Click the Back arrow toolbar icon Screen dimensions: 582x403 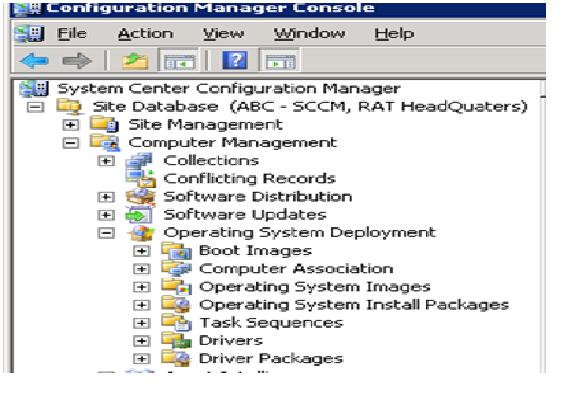pyautogui.click(x=34, y=60)
